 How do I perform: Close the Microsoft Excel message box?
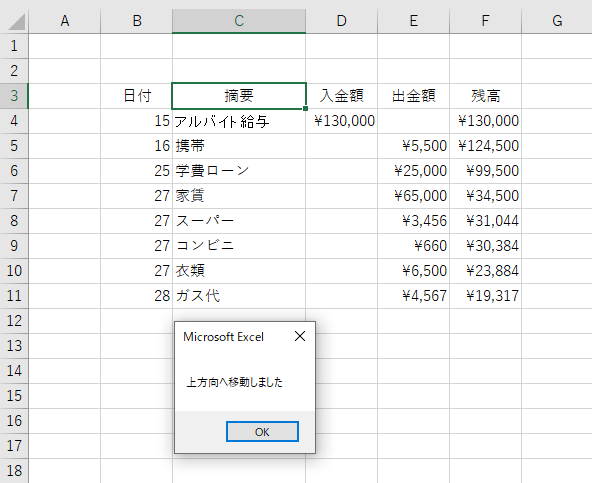click(300, 336)
